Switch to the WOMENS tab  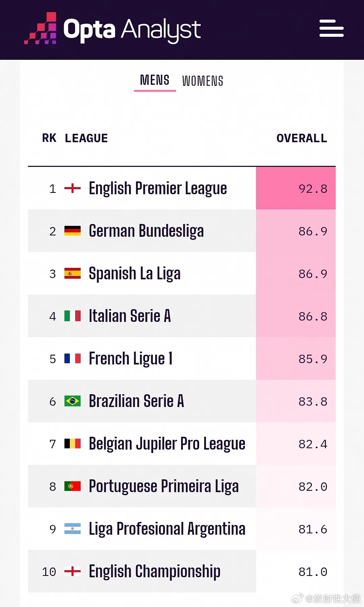203,81
